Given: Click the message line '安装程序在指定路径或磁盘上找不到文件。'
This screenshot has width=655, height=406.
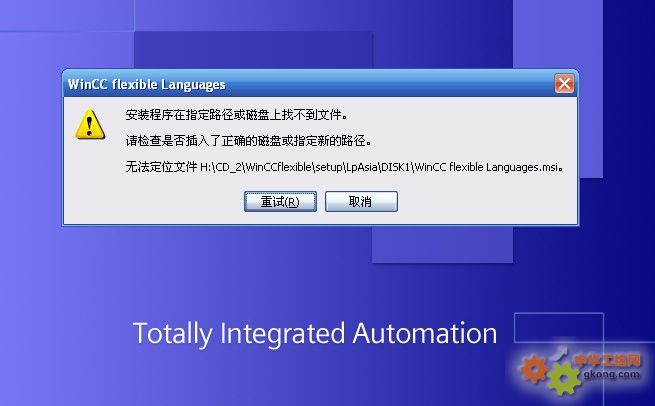Looking at the screenshot, I should (236, 114).
